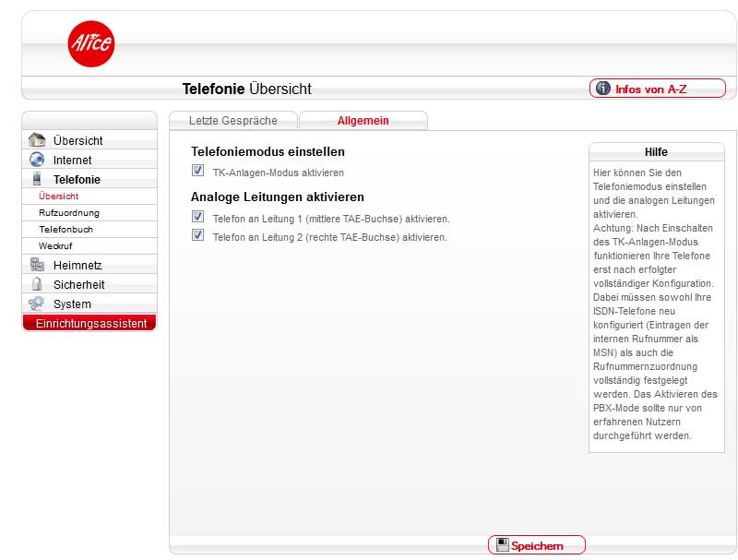Click the padlock icon beside Sicherheit

coord(37,285)
